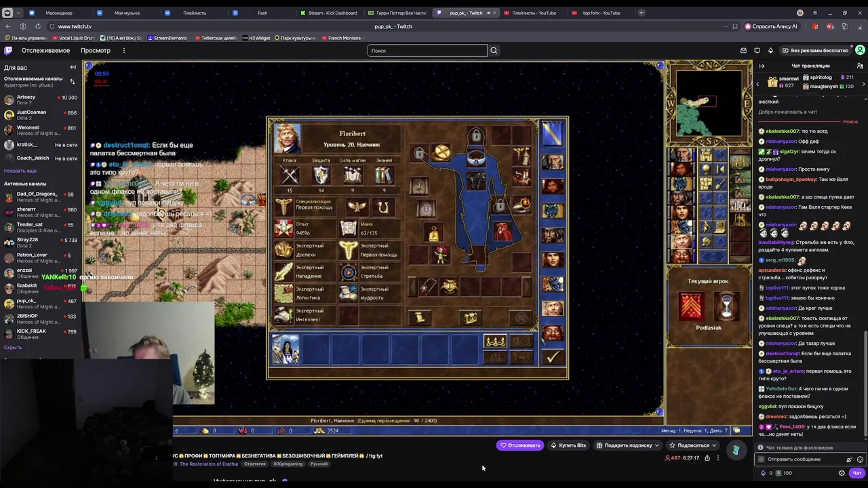Open Arteezy channel in sidebar
The width and height of the screenshot is (868, 488).
(40, 100)
